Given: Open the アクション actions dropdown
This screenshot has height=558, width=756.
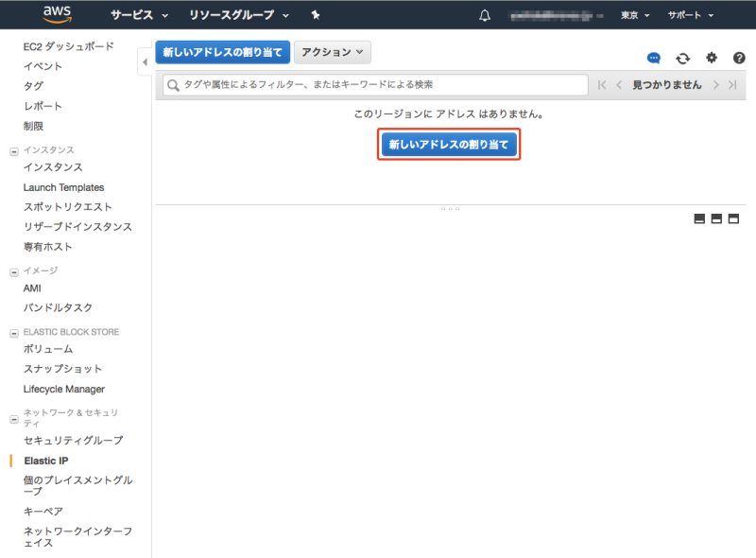Looking at the screenshot, I should [333, 52].
